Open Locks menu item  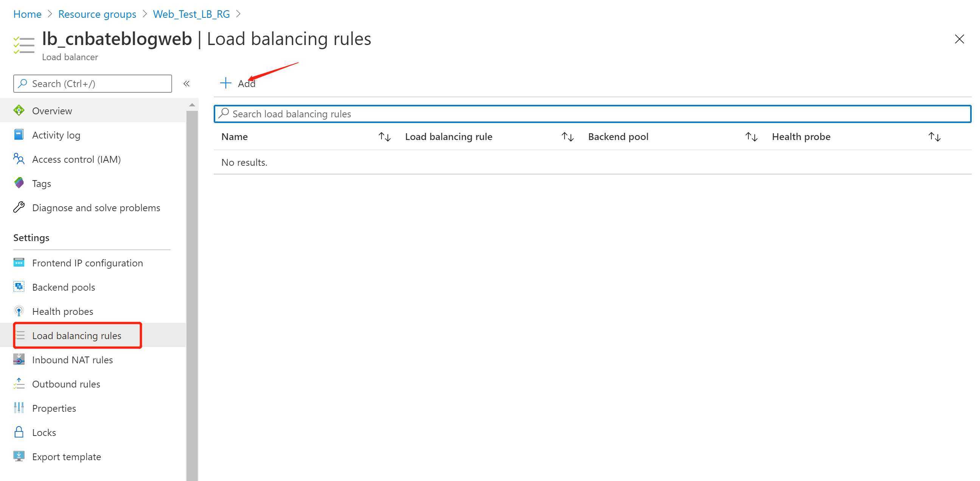(93, 432)
